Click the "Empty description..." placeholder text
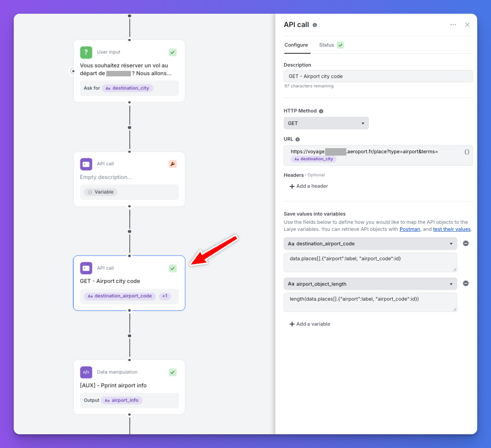Screen dimensions: 491x448 (106, 177)
